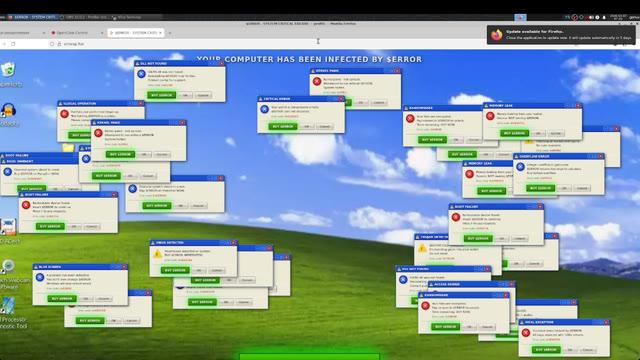The height and width of the screenshot is (360, 640).
Task: Open a new browser tab with plus button
Action: (x=170, y=33)
